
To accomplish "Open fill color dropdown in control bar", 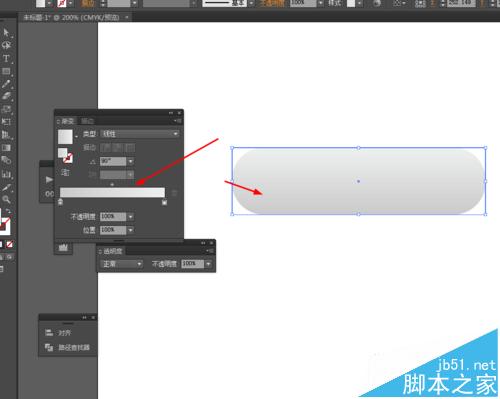I will click(50, 3).
